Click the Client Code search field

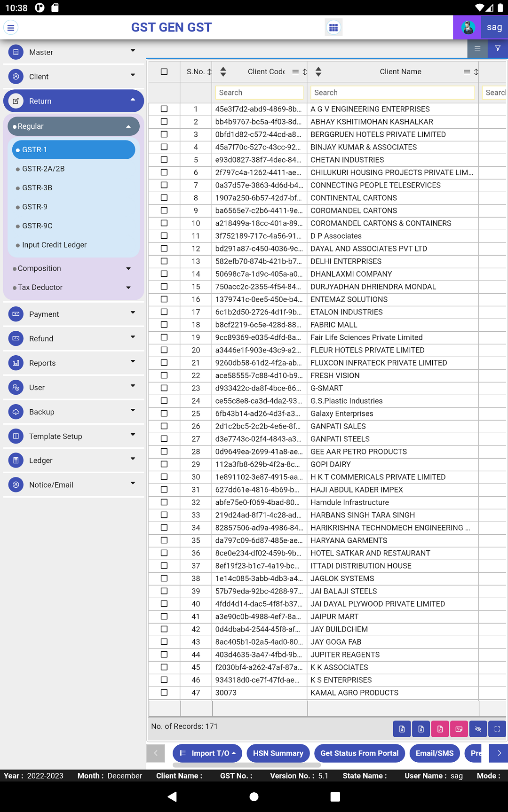coord(259,93)
